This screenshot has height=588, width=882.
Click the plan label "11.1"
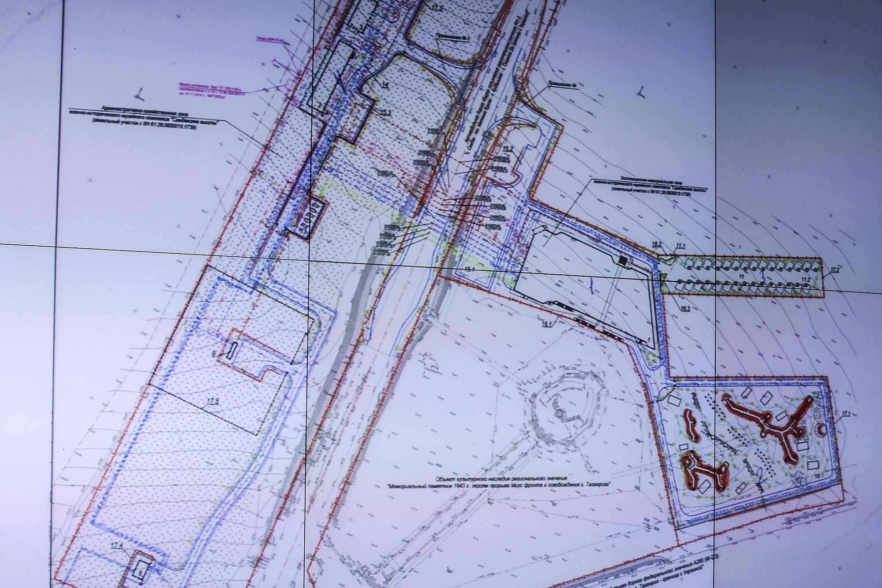click(x=681, y=246)
